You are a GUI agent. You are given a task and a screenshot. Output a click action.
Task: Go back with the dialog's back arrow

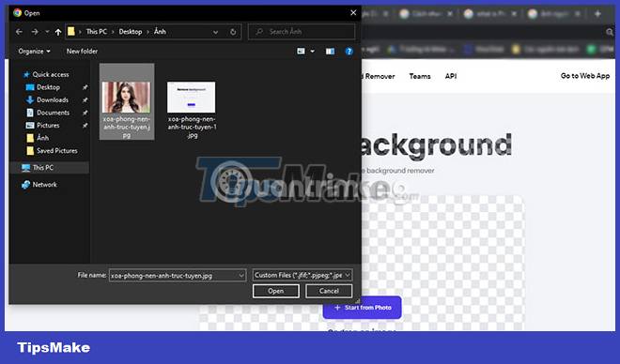pos(19,32)
